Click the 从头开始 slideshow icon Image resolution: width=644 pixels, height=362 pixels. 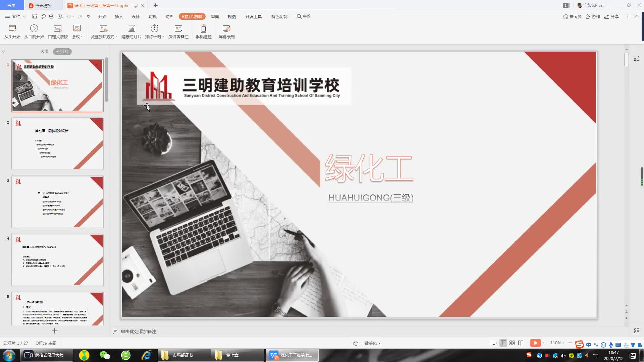point(12,29)
